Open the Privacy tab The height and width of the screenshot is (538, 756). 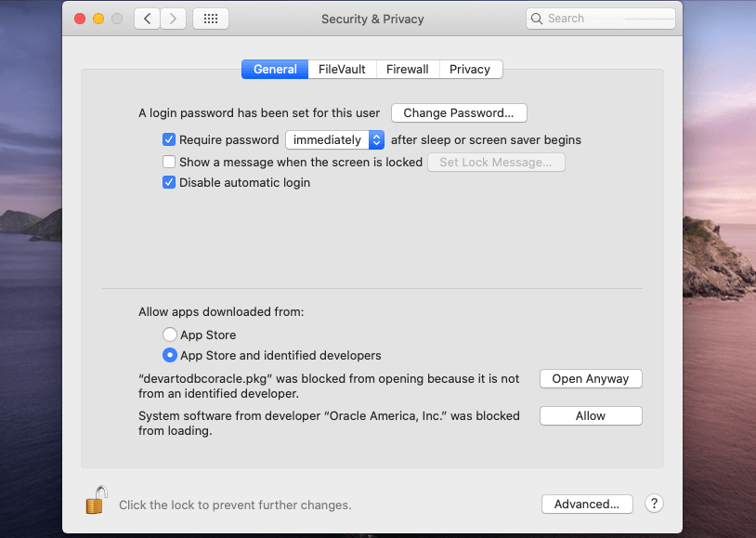(x=470, y=69)
